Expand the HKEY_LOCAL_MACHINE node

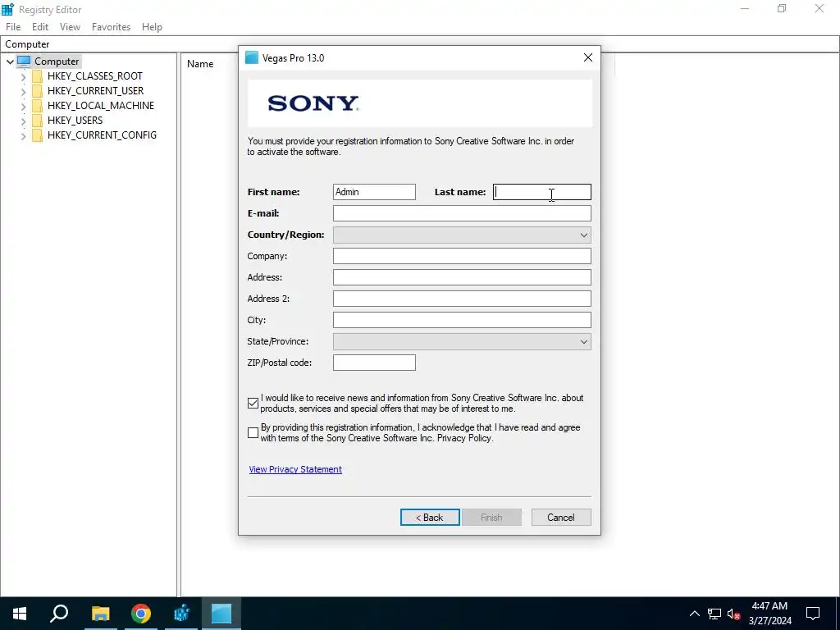coord(23,106)
